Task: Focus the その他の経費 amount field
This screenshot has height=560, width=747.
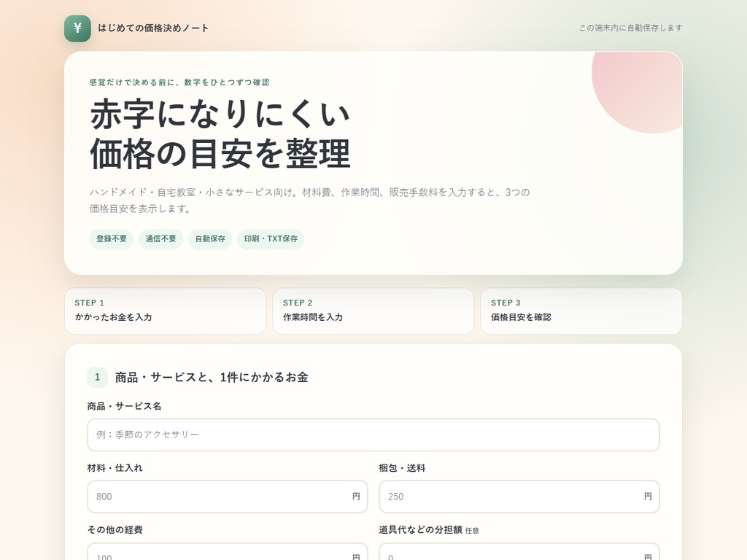Action: 228,551
